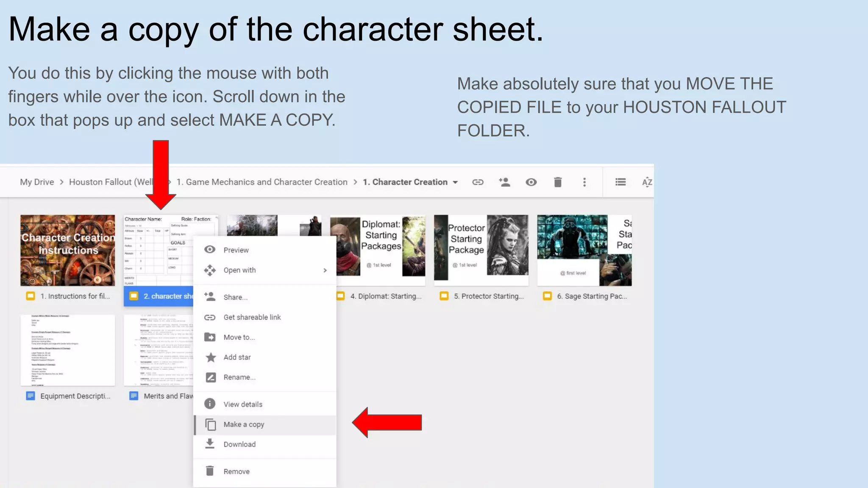
Task: Click the add people share icon in toolbar
Action: click(x=504, y=182)
